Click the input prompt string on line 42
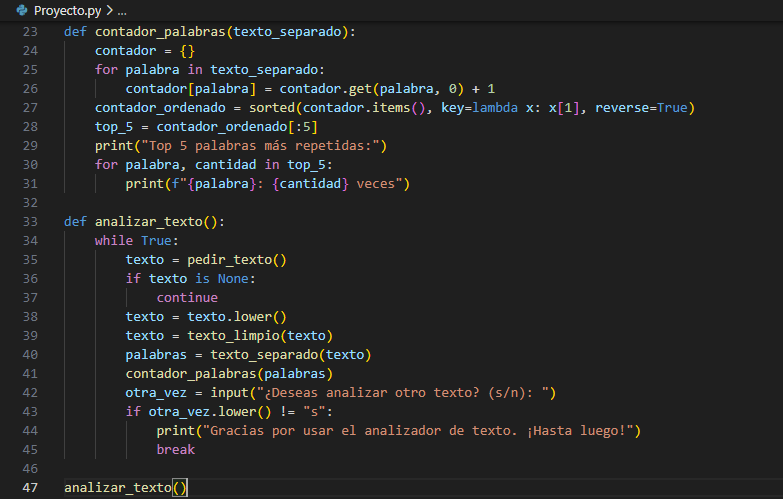This screenshot has height=499, width=783. (x=402, y=392)
